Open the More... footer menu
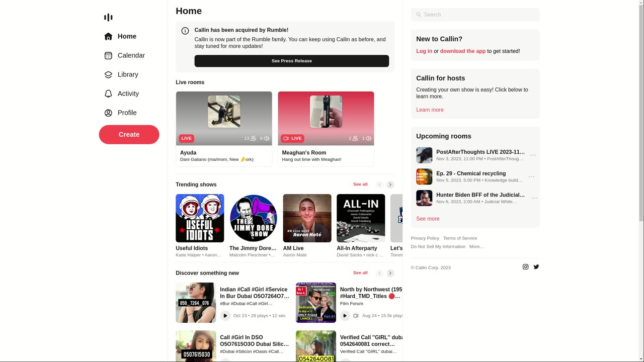 pyautogui.click(x=476, y=247)
